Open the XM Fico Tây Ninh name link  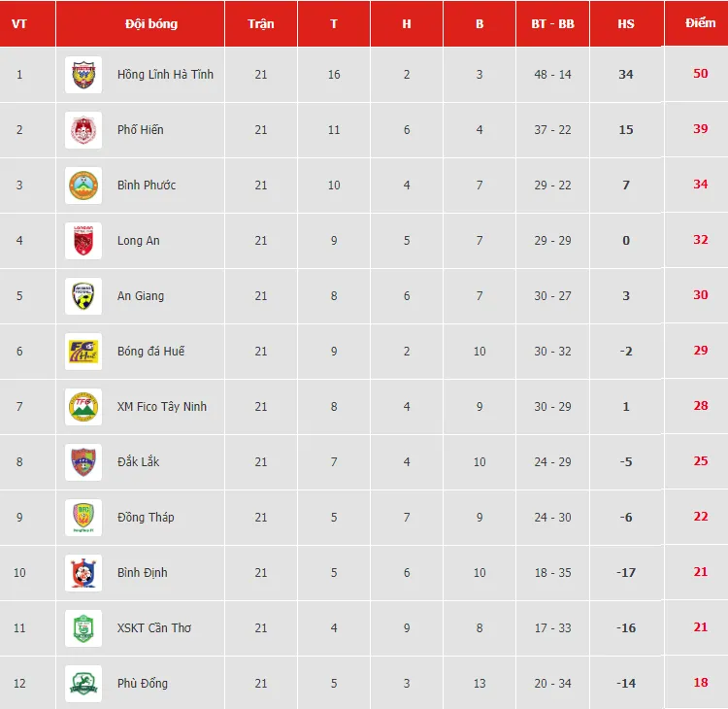pyautogui.click(x=162, y=407)
